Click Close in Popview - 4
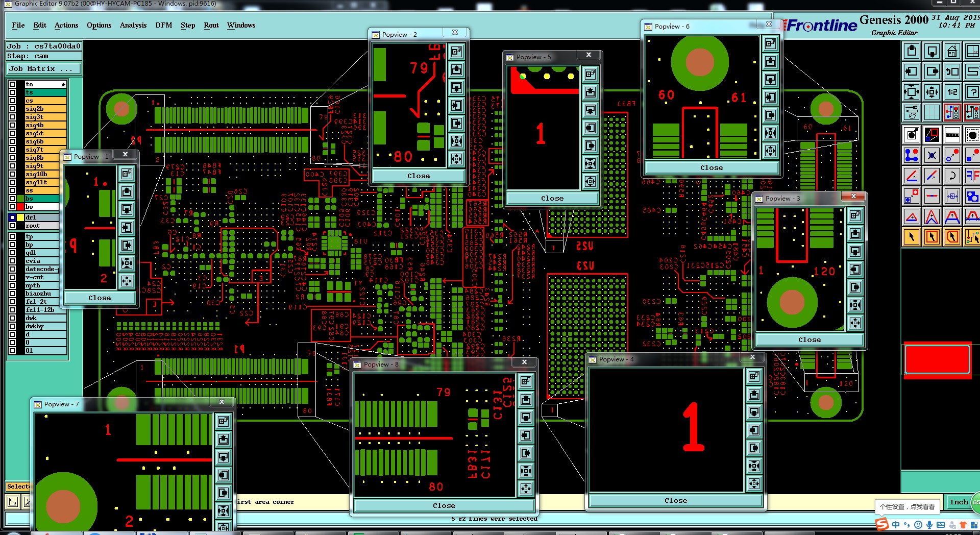980x535 pixels. click(x=676, y=500)
